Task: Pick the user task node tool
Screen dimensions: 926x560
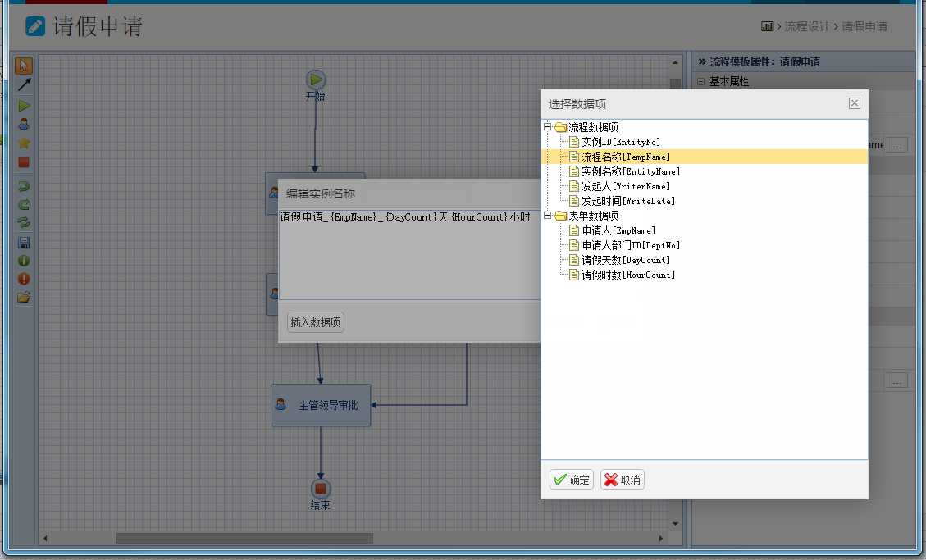Action: [x=25, y=124]
